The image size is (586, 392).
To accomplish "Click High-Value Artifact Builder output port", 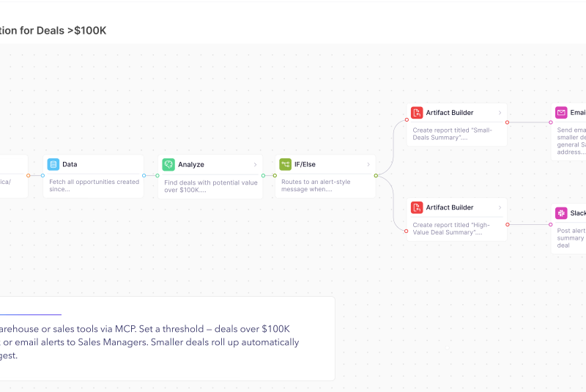I will pos(507,225).
